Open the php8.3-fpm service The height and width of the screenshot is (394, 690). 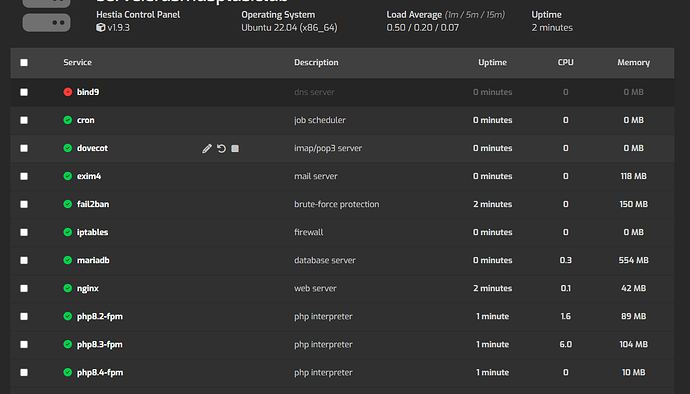coord(100,345)
